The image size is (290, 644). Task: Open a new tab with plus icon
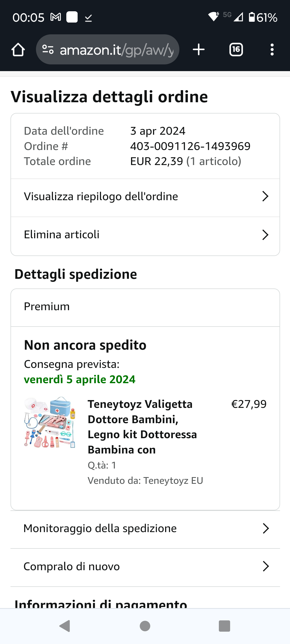pyautogui.click(x=199, y=50)
